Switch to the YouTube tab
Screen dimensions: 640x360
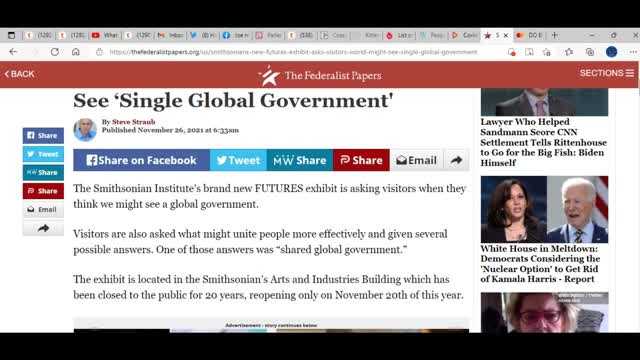[x=105, y=36]
